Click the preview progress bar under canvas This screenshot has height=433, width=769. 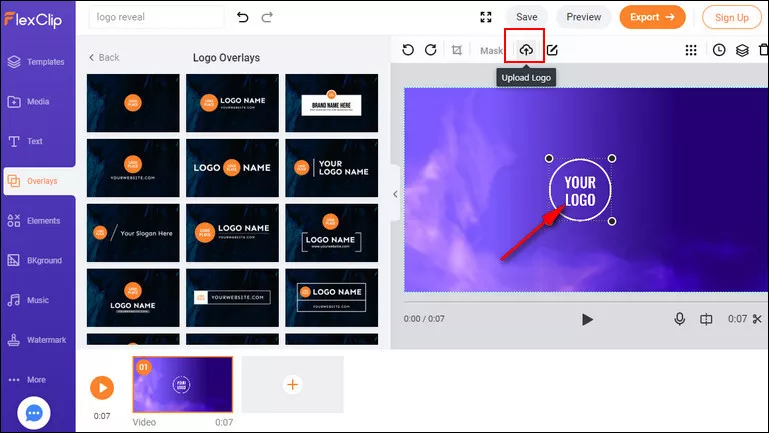(586, 301)
